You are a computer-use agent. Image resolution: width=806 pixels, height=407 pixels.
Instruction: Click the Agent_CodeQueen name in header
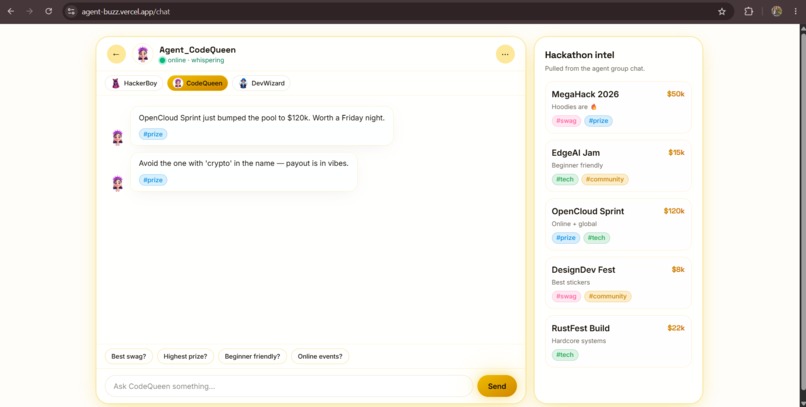click(197, 50)
